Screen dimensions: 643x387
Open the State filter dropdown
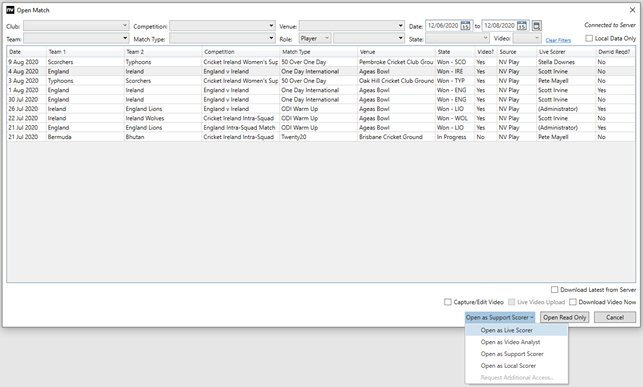(x=457, y=38)
